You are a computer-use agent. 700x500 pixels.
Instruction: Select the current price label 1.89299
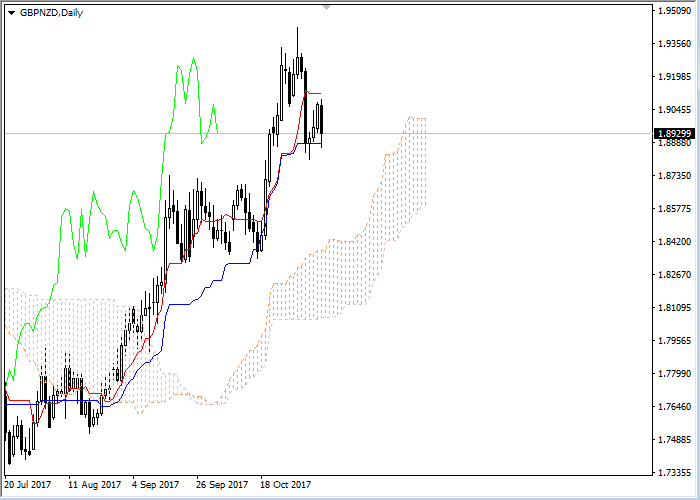click(675, 133)
